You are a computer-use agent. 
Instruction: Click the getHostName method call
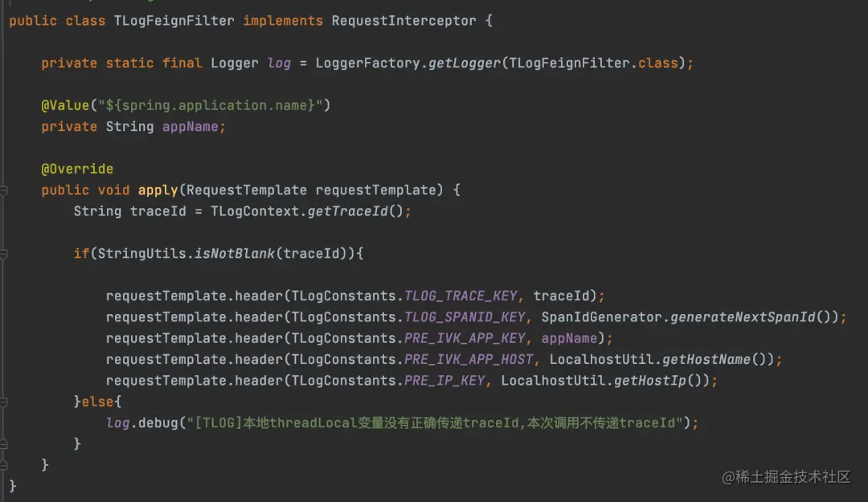[x=706, y=359]
